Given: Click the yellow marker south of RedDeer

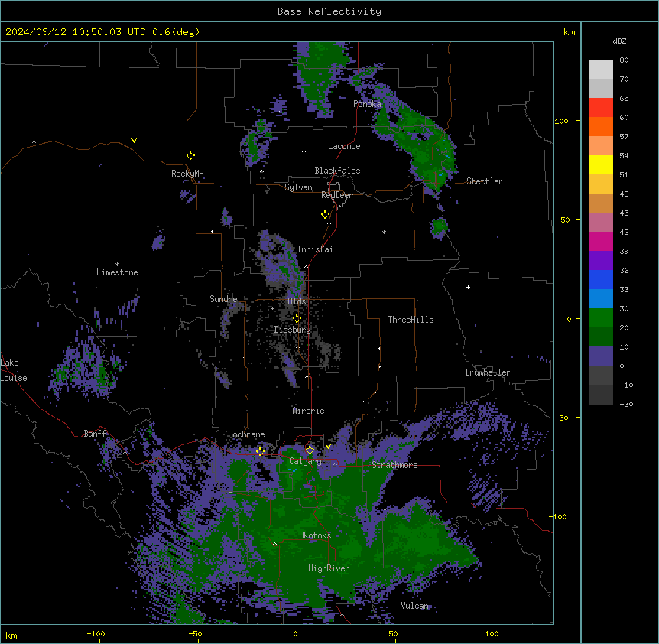Looking at the screenshot, I should point(325,215).
